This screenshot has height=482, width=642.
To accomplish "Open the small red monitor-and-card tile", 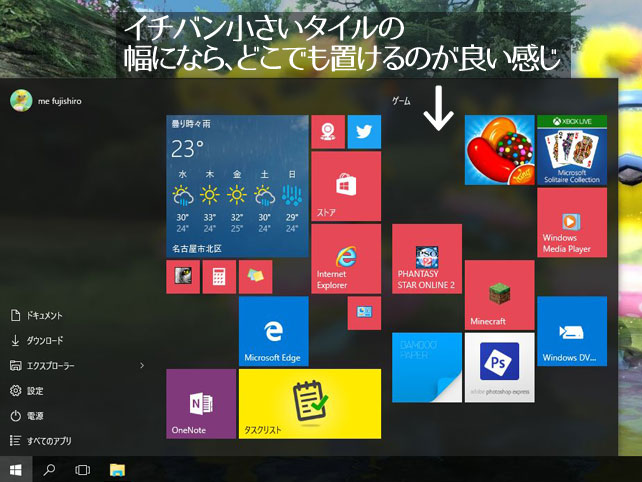I will [364, 313].
